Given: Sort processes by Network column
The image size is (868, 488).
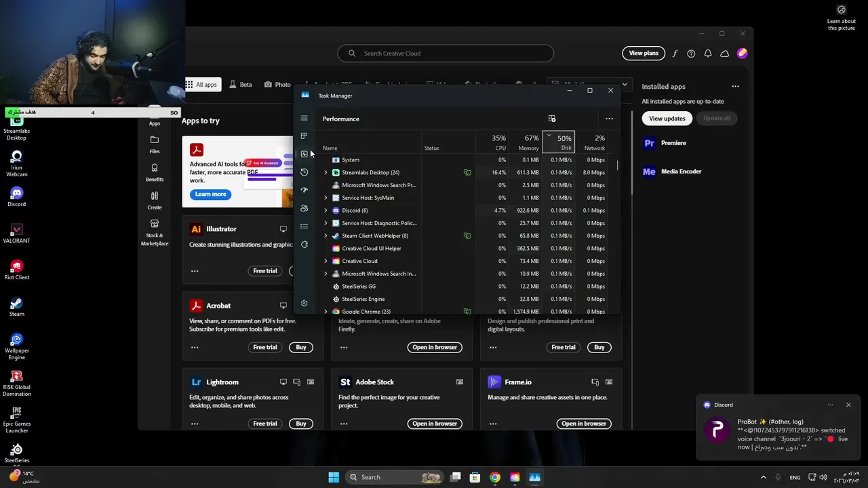Looking at the screenshot, I should 591,142.
